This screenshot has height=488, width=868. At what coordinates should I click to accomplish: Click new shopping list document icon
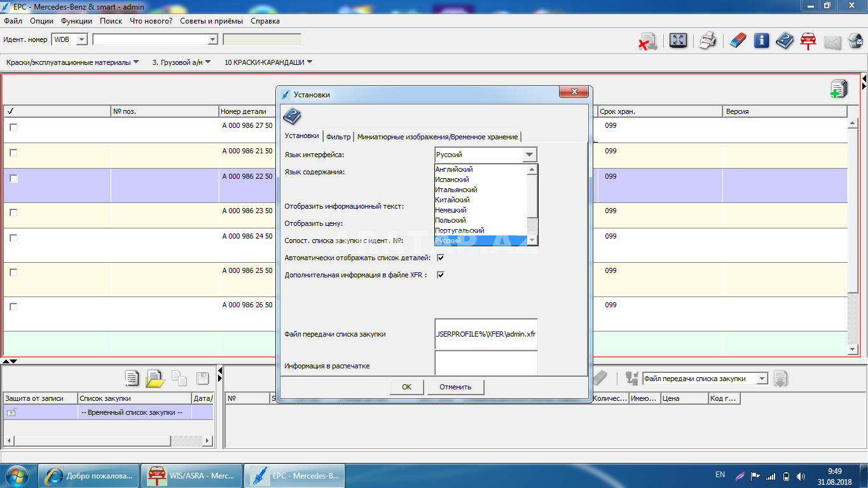coord(132,378)
